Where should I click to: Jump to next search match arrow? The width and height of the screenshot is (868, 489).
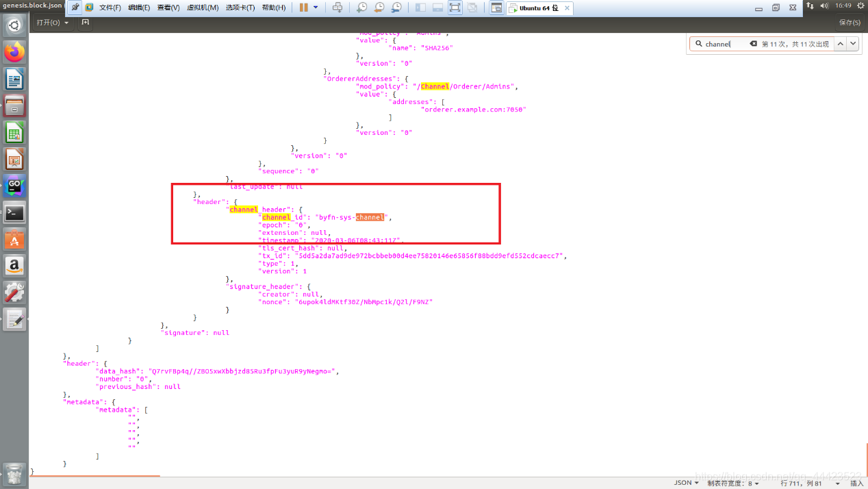[852, 44]
